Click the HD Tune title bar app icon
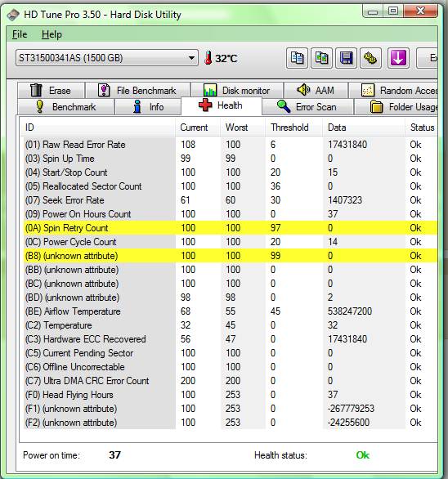 pyautogui.click(x=13, y=15)
